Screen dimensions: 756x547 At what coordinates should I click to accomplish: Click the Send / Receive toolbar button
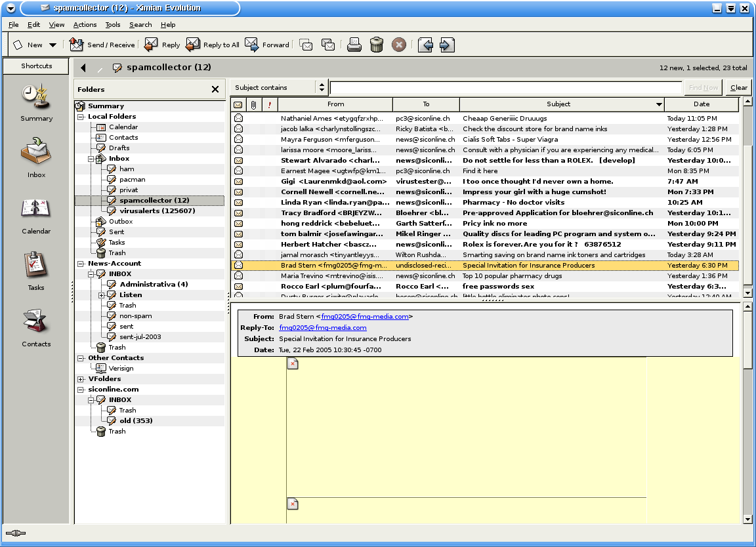coord(102,45)
